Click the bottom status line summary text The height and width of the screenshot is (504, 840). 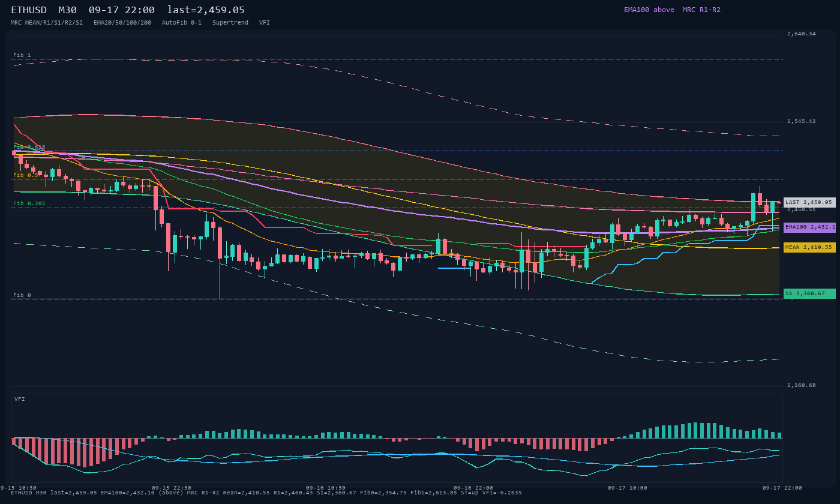click(x=266, y=493)
